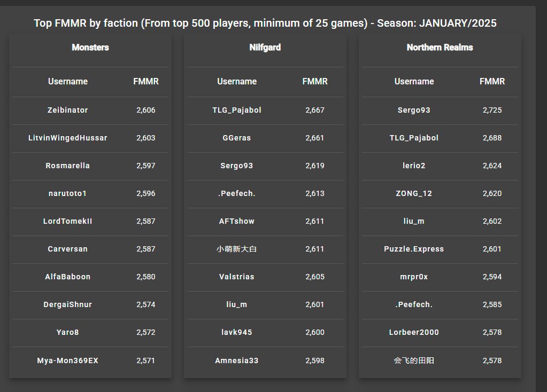Click the 2,725 FMMR value for Sergo93

click(x=492, y=110)
